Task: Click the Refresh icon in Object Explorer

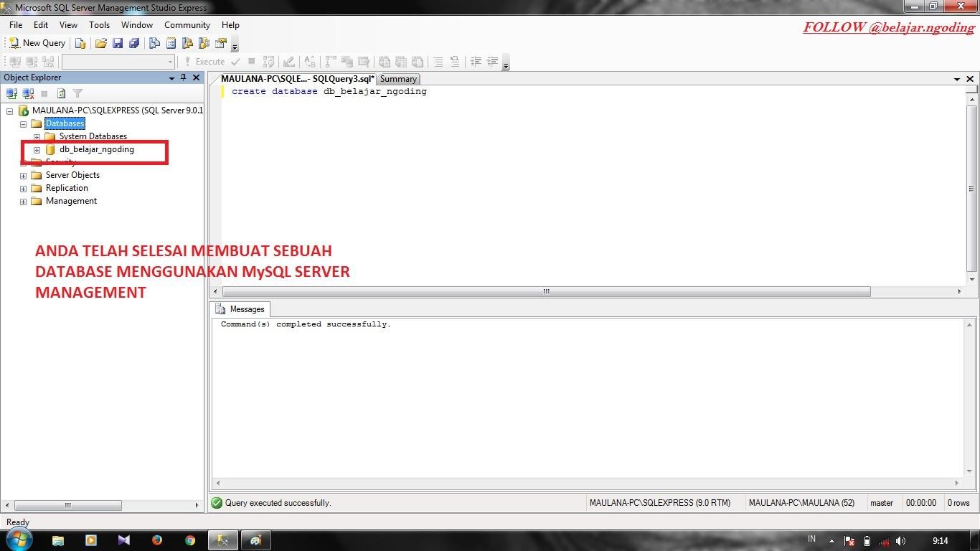Action: tap(61, 93)
